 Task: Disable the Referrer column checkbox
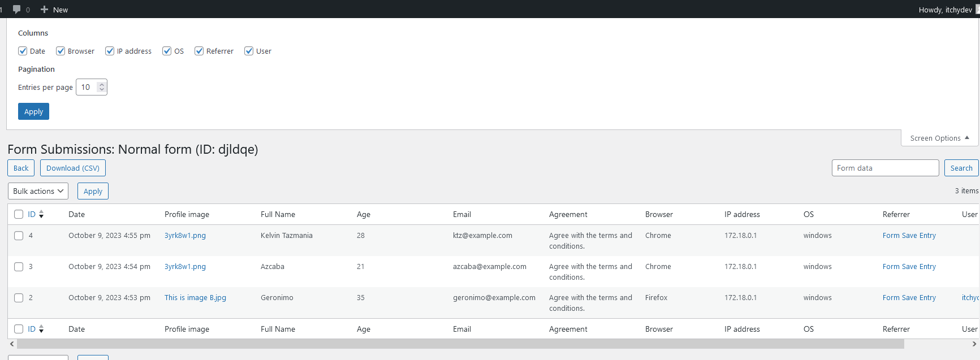(199, 51)
